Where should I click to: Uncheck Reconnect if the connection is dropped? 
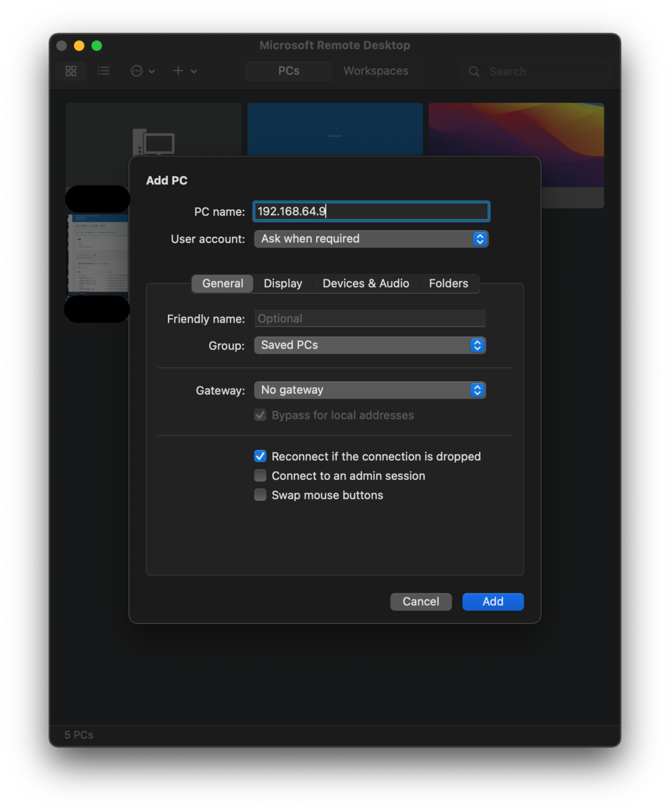pos(261,456)
